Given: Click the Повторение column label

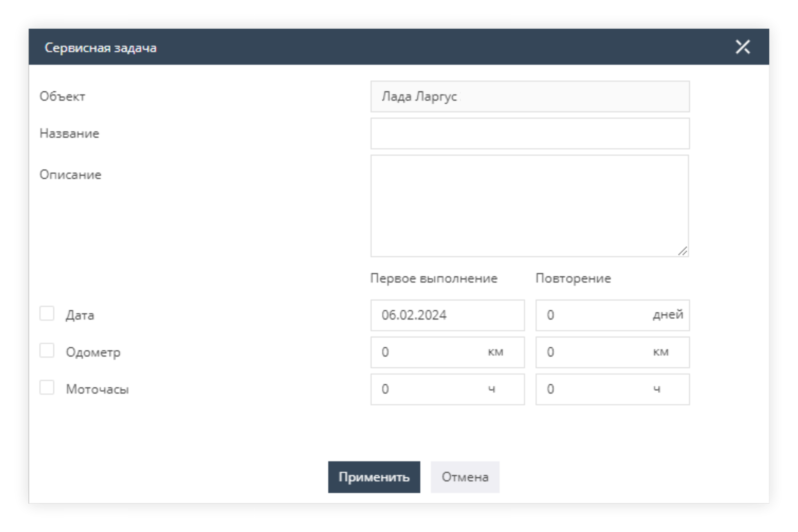Looking at the screenshot, I should point(573,278).
